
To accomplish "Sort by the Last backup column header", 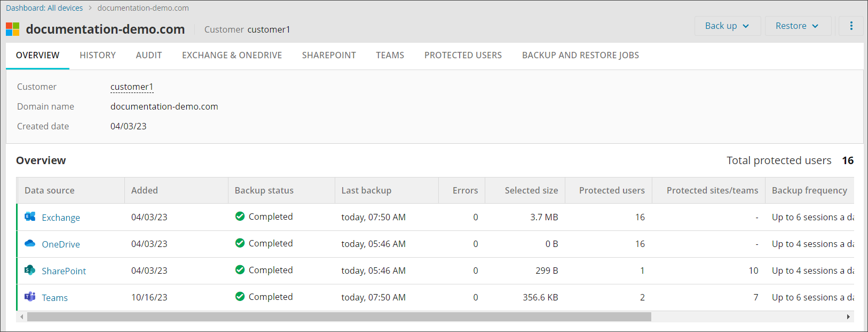I will tap(366, 190).
